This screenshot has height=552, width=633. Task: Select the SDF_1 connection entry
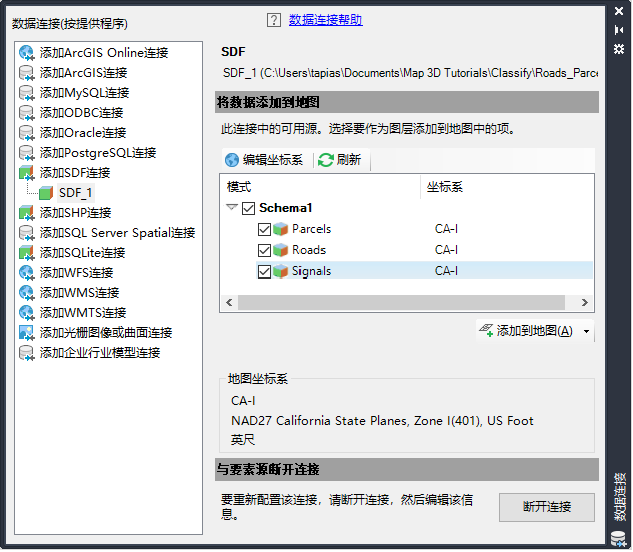(75, 193)
